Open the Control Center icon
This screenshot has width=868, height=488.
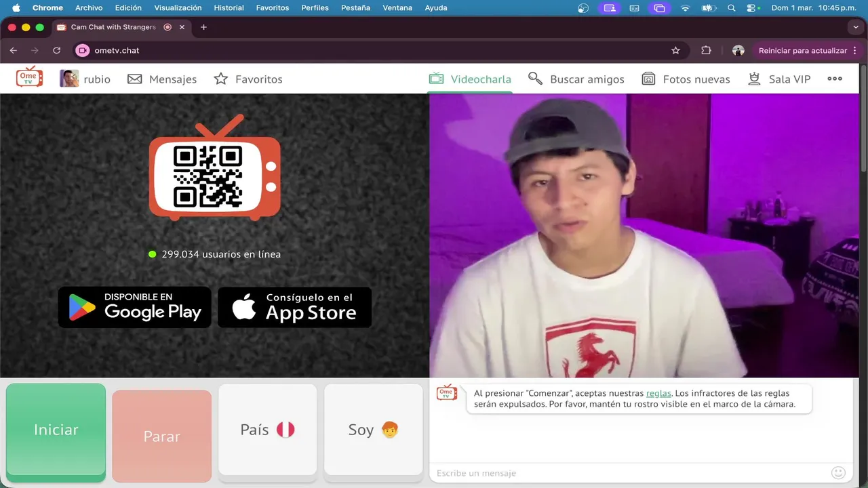coord(752,8)
